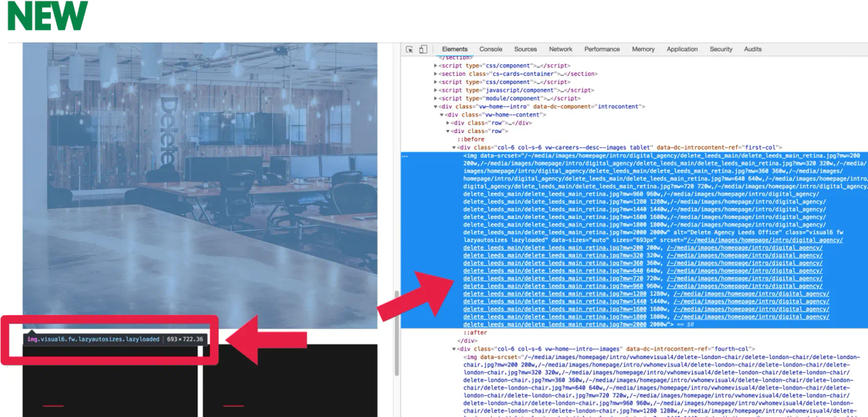Viewport: 868px width, 417px height.
Task: Select the closing </div> row after ::after
Action: pos(467,341)
